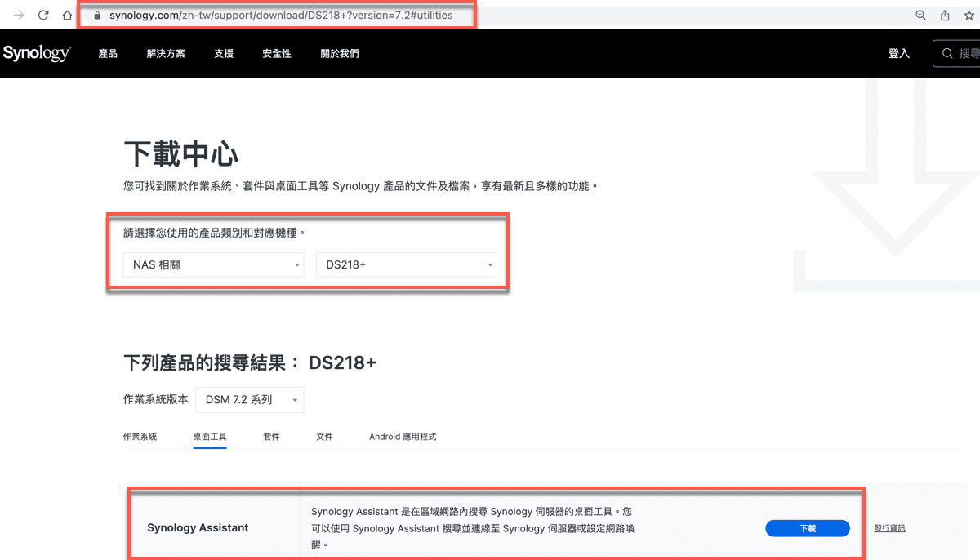
Task: Switch to the 作業系統 tab
Action: point(140,437)
